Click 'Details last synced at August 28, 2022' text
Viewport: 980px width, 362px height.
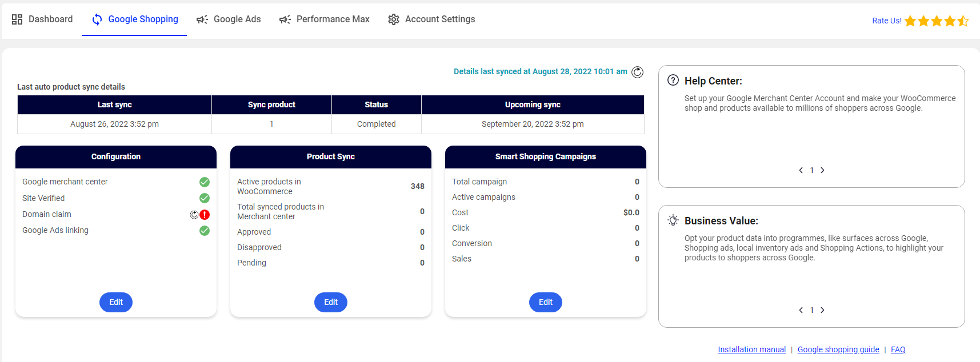[x=541, y=71]
